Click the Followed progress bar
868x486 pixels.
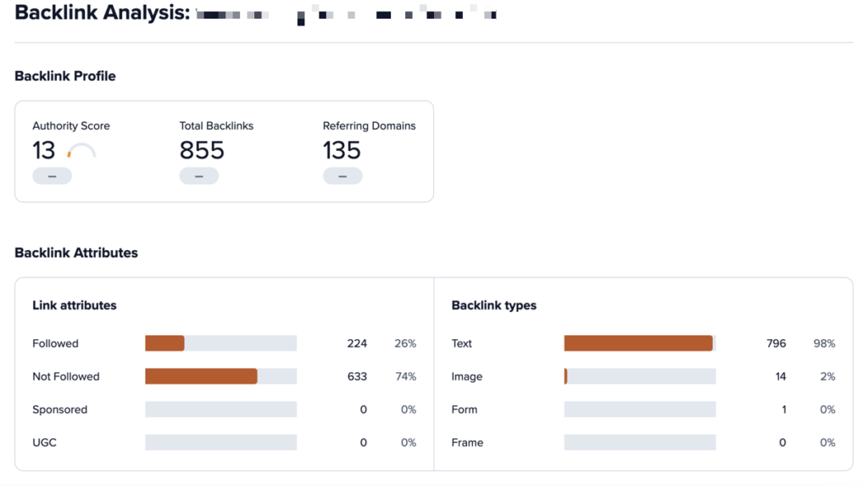tap(220, 344)
